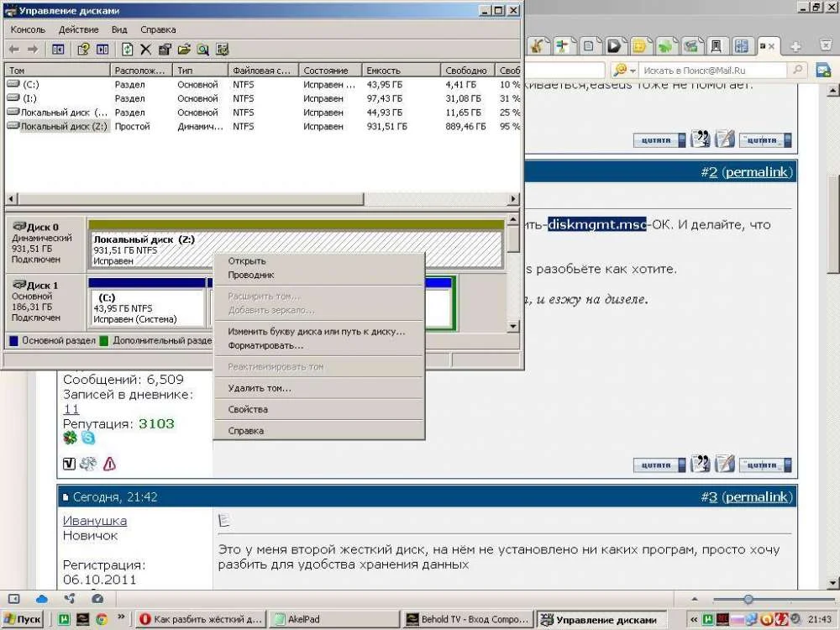
Task: Open the Вид menu
Action: pos(119,29)
